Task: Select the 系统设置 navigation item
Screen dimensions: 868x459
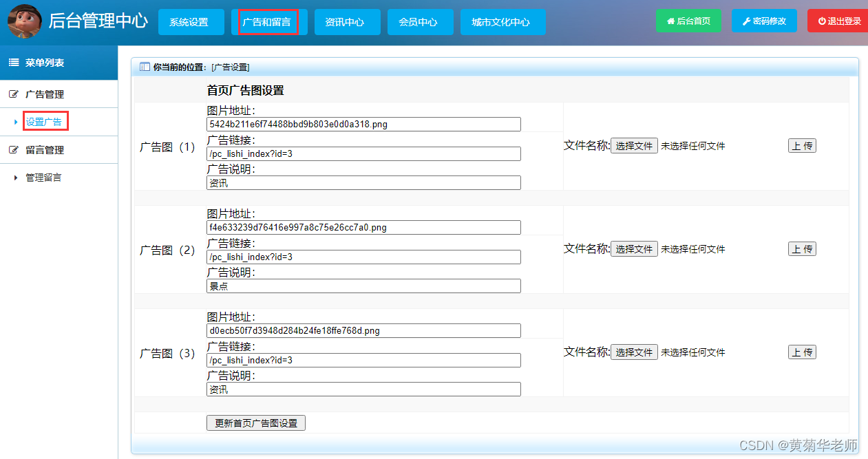Action: click(191, 21)
